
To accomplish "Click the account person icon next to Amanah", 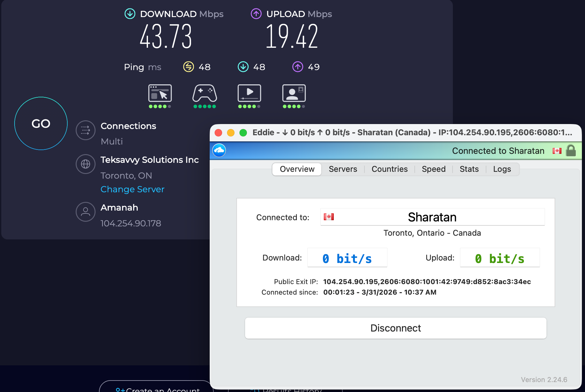I will click(85, 212).
